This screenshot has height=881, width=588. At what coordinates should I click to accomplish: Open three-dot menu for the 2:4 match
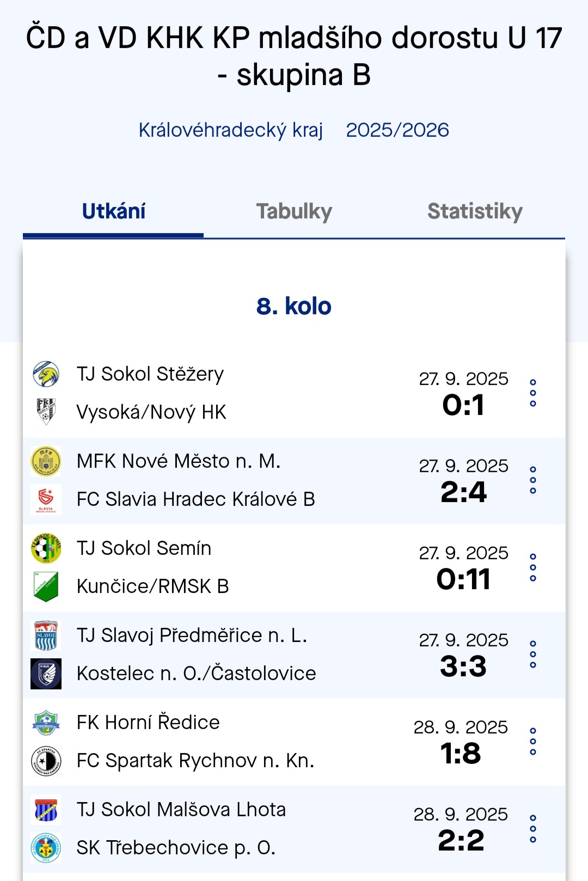pos(533,480)
